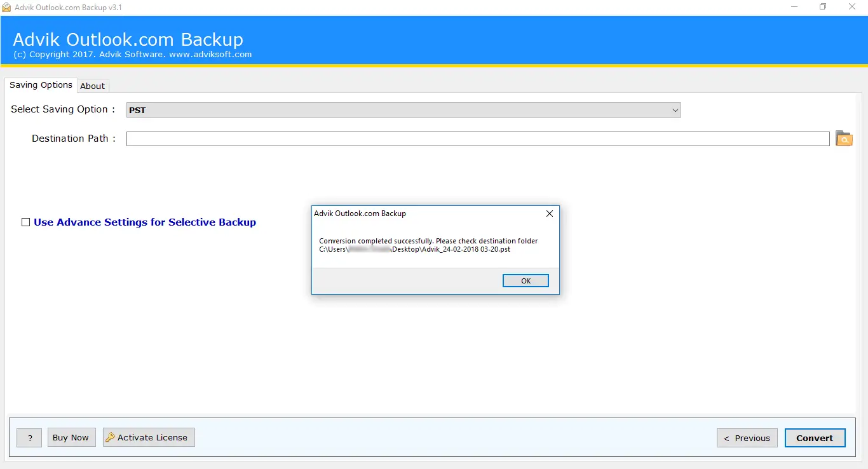Click the Buy Now button

pyautogui.click(x=71, y=437)
